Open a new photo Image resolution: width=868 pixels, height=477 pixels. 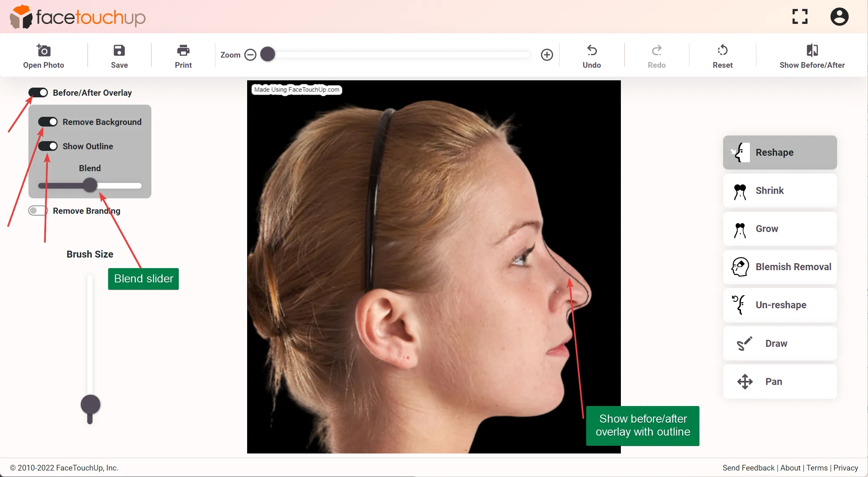pos(44,55)
